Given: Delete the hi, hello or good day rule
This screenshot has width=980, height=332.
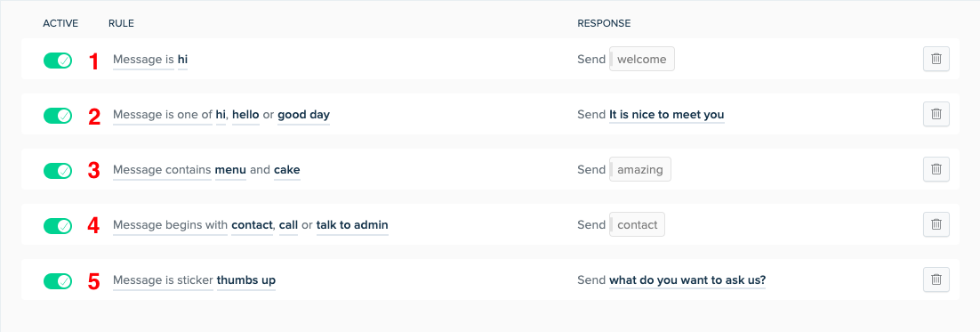Looking at the screenshot, I should pyautogui.click(x=936, y=114).
